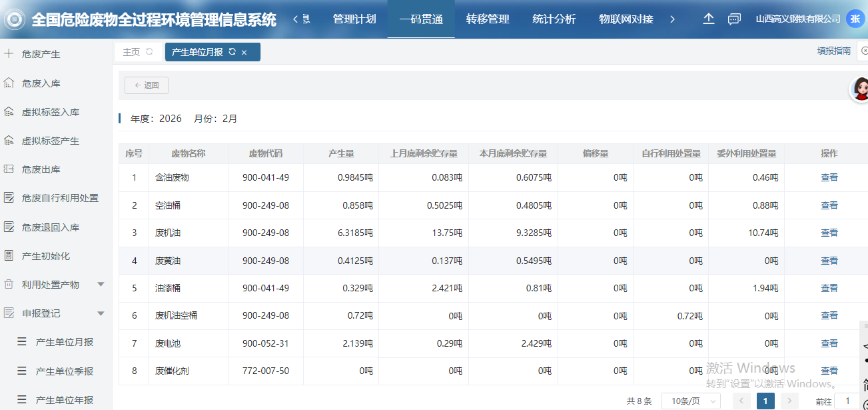
Task: Expand the 申报登记 sidebar section
Action: [x=101, y=313]
